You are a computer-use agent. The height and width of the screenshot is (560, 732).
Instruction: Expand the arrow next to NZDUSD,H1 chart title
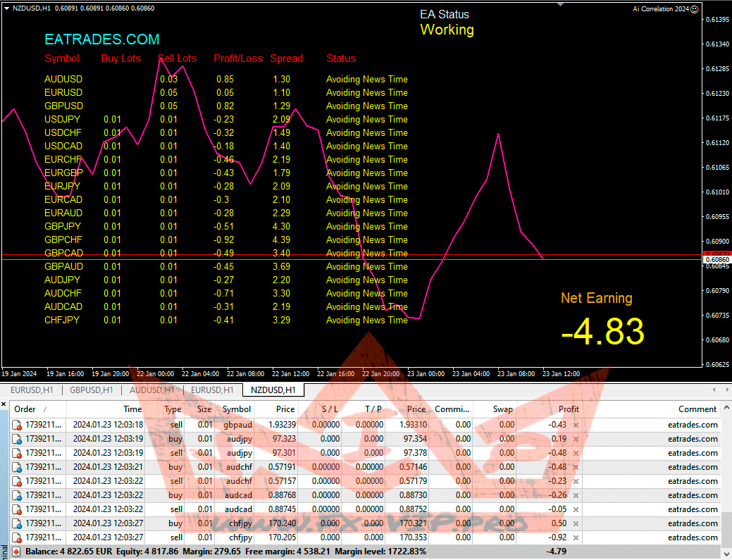pyautogui.click(x=6, y=8)
